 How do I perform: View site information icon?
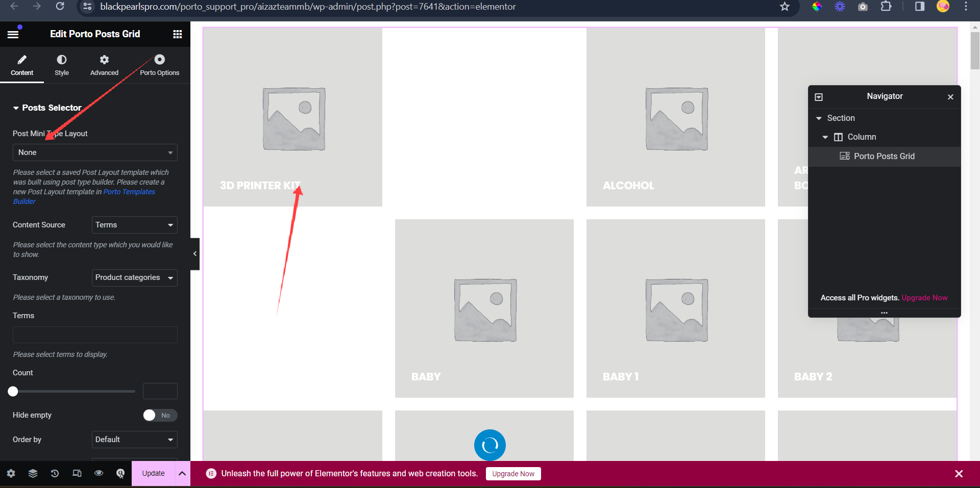click(x=87, y=7)
